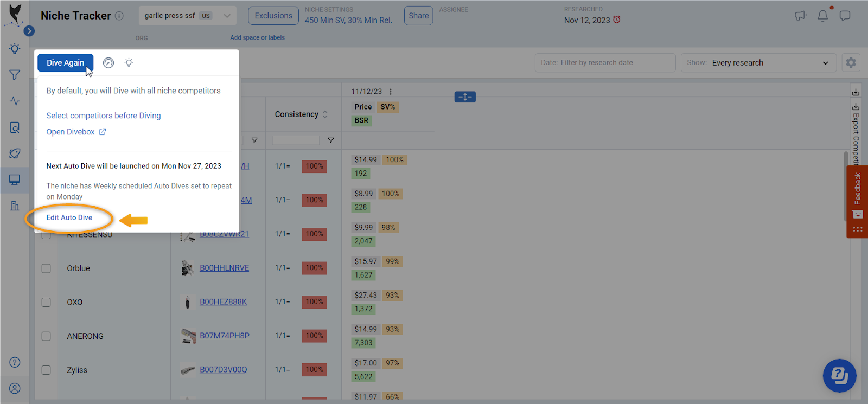This screenshot has width=868, height=404.
Task: Click the Filter by research date field
Action: [605, 63]
